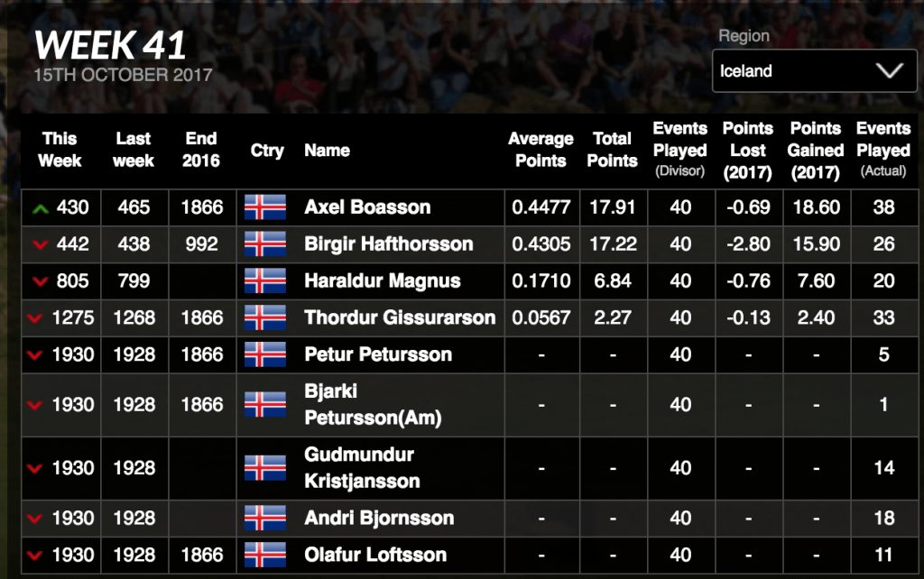
Task: Click green up arrow beside rank 430
Action: pos(40,208)
